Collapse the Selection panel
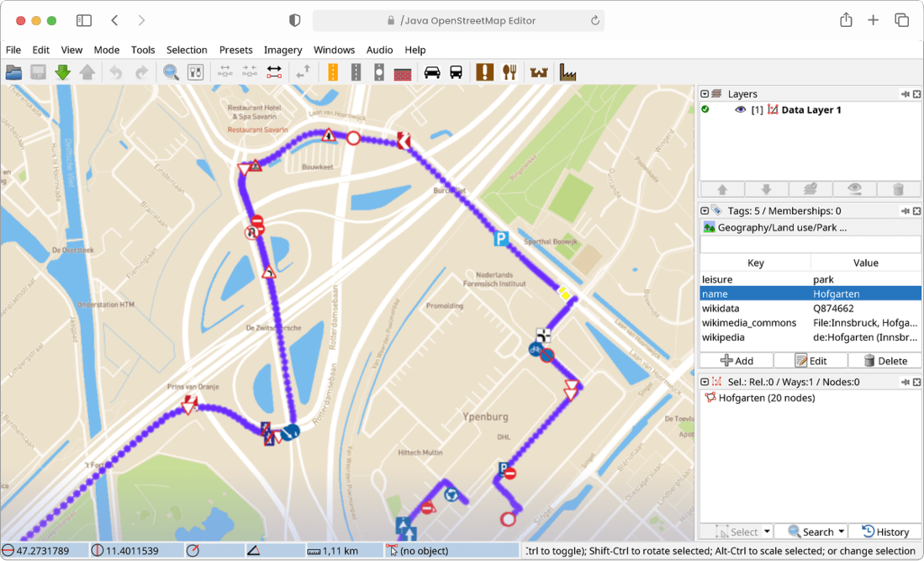This screenshot has width=924, height=561. point(705,383)
